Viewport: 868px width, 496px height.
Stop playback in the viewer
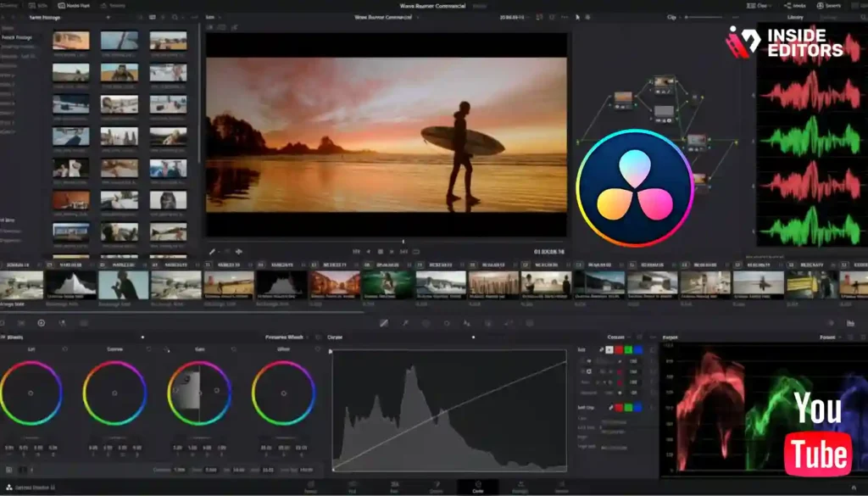(x=381, y=252)
